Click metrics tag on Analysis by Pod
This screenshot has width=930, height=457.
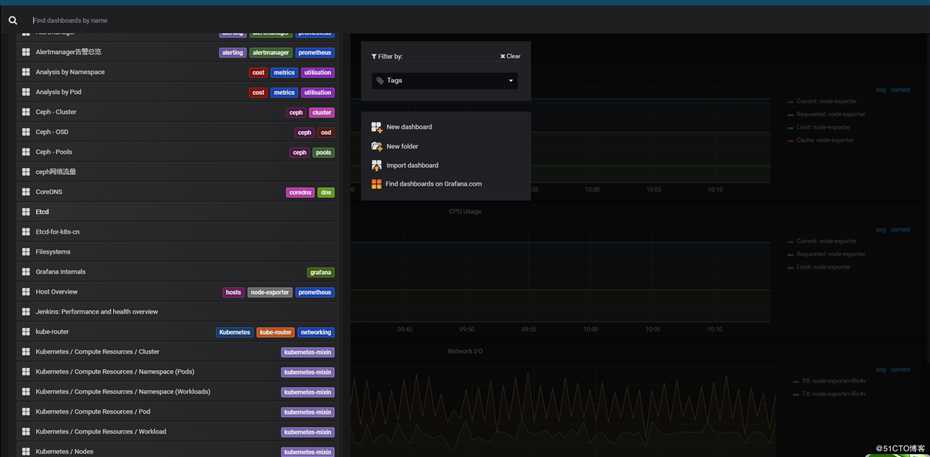point(284,92)
